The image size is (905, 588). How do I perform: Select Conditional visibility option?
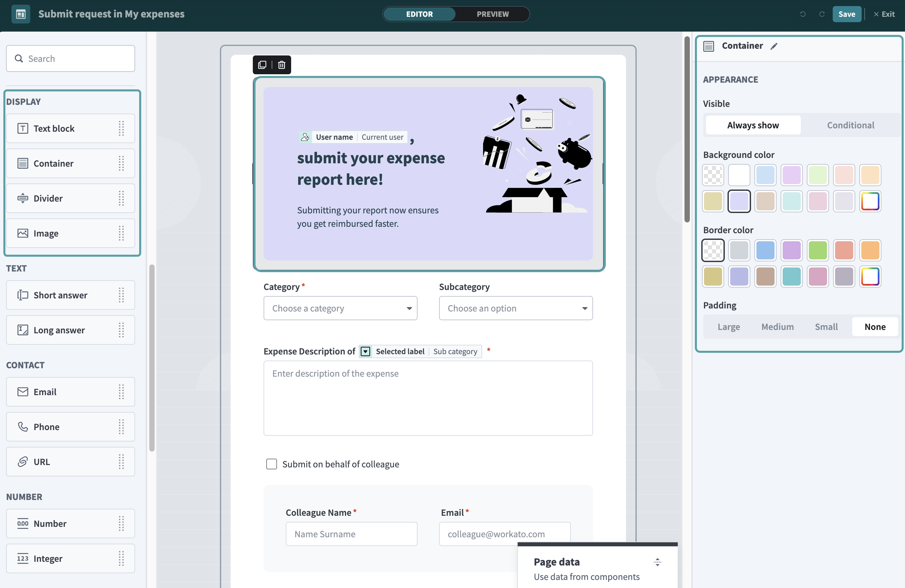(850, 125)
